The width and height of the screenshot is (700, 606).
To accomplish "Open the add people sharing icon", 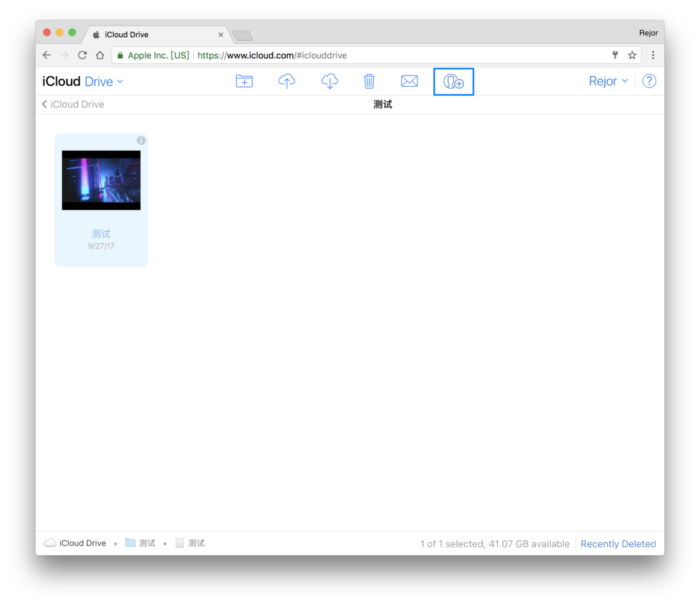I will tap(453, 81).
